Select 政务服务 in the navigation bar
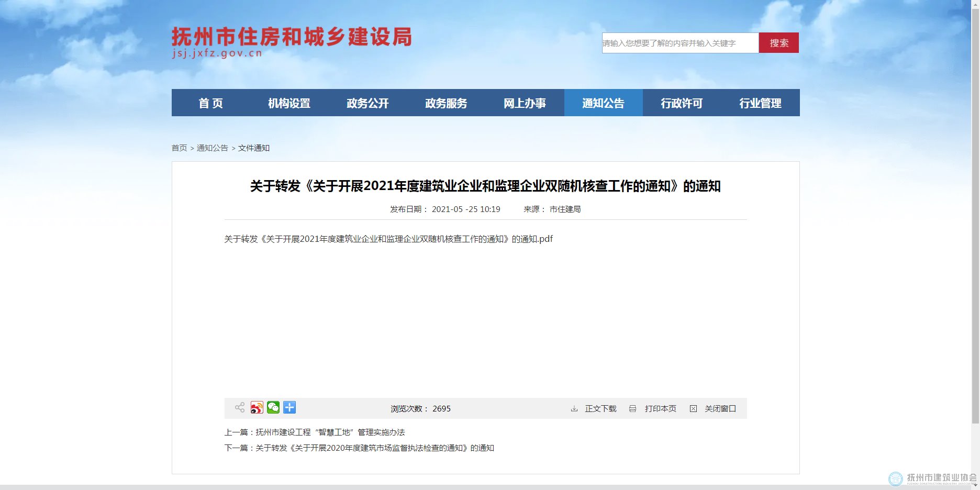The width and height of the screenshot is (980, 490). point(446,103)
